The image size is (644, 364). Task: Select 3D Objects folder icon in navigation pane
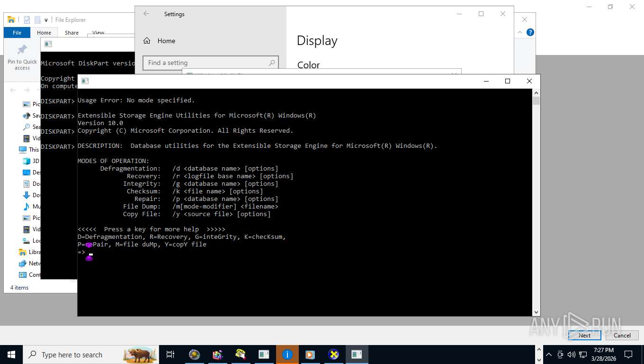tap(27, 161)
